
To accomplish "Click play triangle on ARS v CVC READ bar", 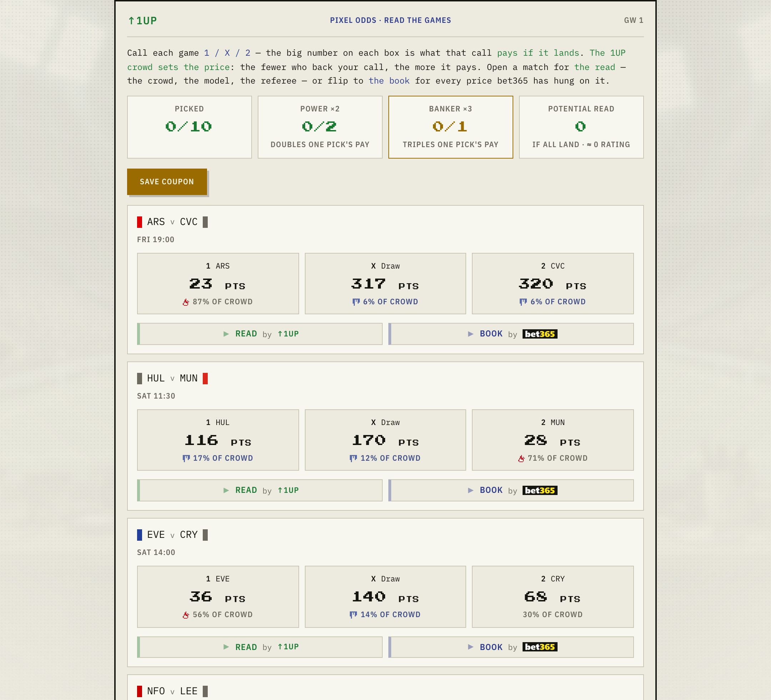I will (x=226, y=334).
